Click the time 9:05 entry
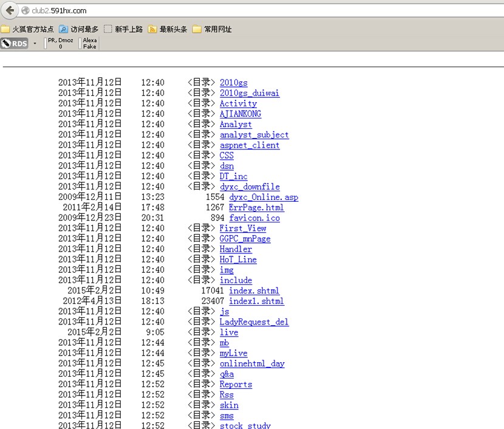Viewport: 504px width, 429px height. tap(155, 332)
